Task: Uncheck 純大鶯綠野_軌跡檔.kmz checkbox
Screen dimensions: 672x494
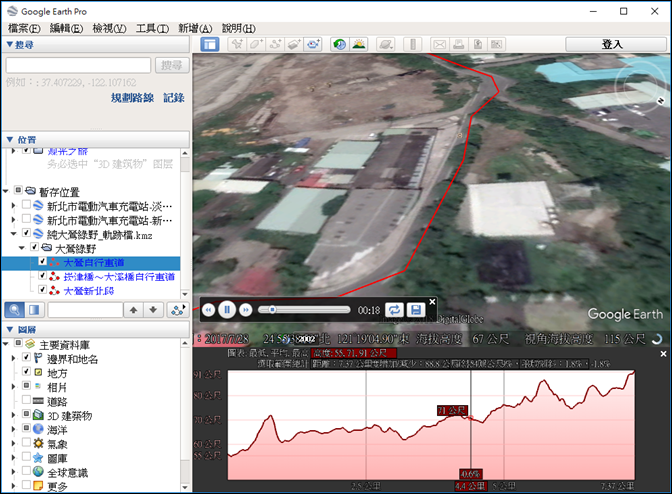Action: 26,233
